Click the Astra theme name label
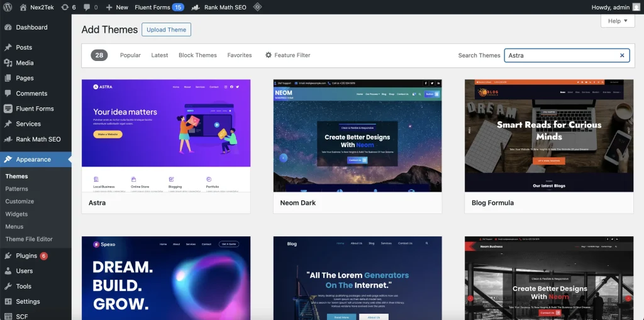644x320 pixels. [97, 203]
